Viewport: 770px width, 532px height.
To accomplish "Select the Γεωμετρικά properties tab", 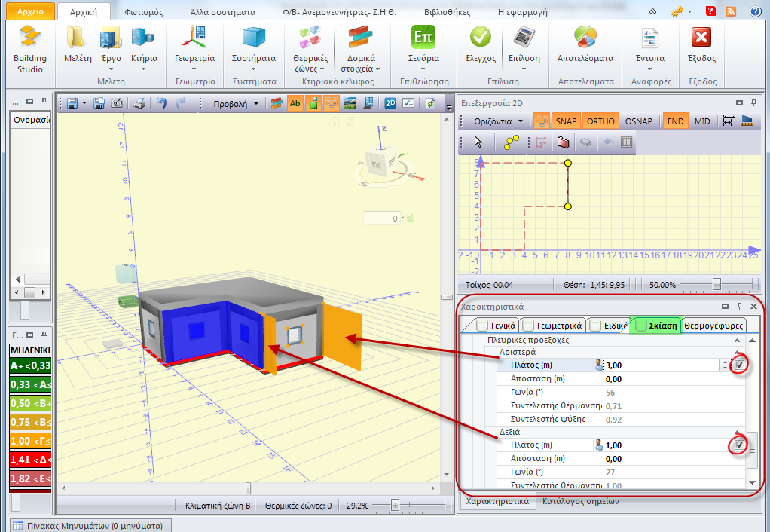I will coord(553,326).
